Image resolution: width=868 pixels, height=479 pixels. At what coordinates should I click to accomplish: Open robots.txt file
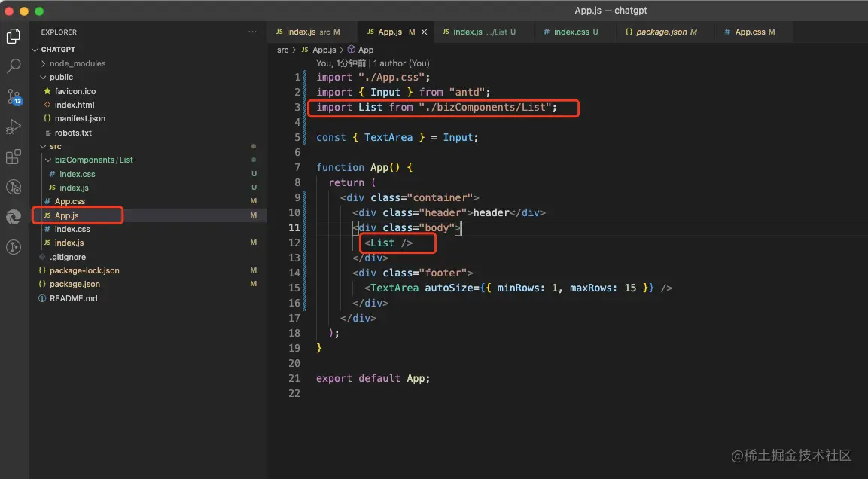click(73, 133)
